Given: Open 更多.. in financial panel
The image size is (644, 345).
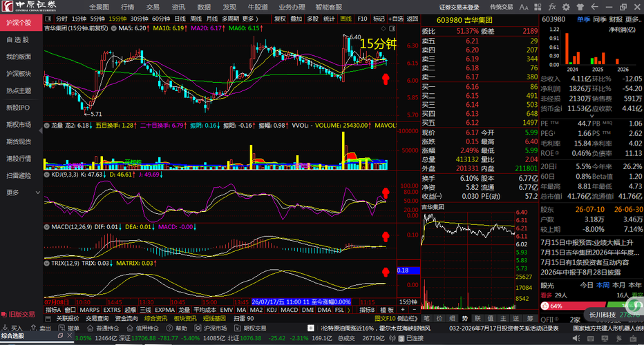Looking at the screenshot, I should click(x=633, y=19).
